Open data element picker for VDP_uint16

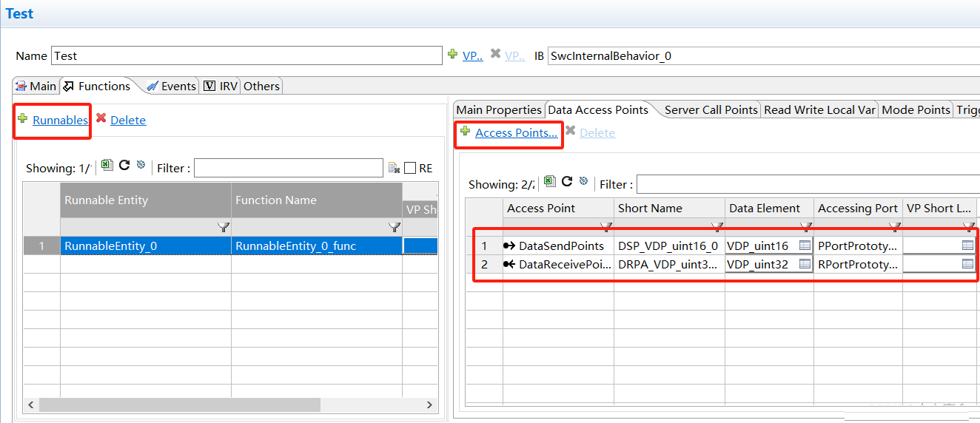point(805,246)
